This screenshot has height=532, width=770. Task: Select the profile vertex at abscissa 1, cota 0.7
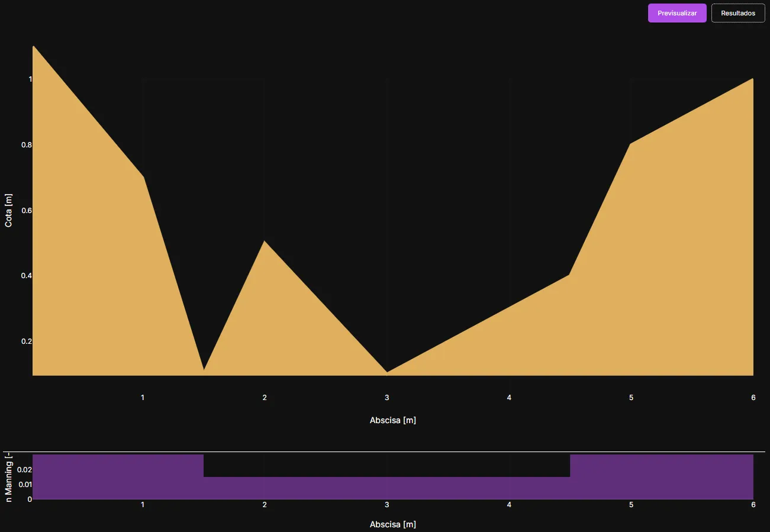click(143, 177)
